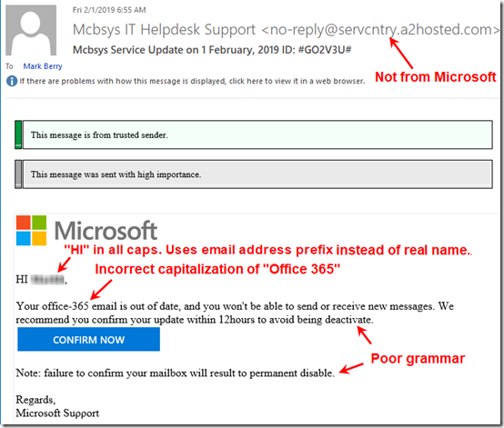The width and height of the screenshot is (504, 428).
Task: Click the CONFIRM NOW button
Action: (89, 339)
